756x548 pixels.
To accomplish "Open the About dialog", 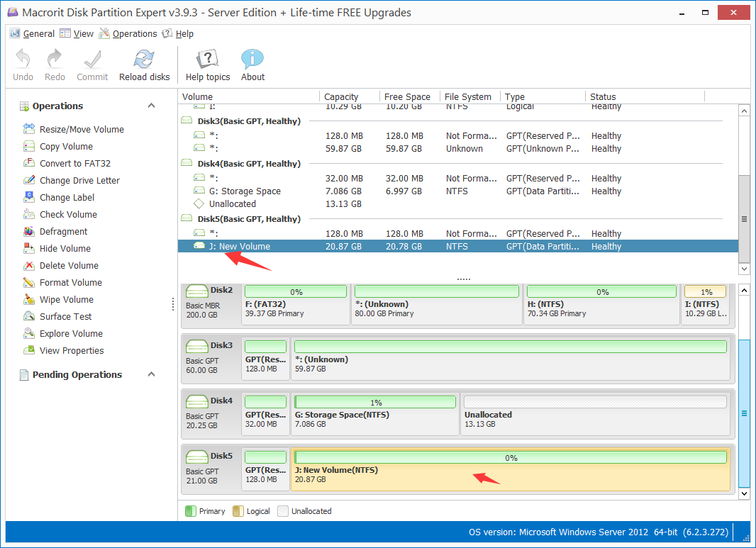I will 252,64.
